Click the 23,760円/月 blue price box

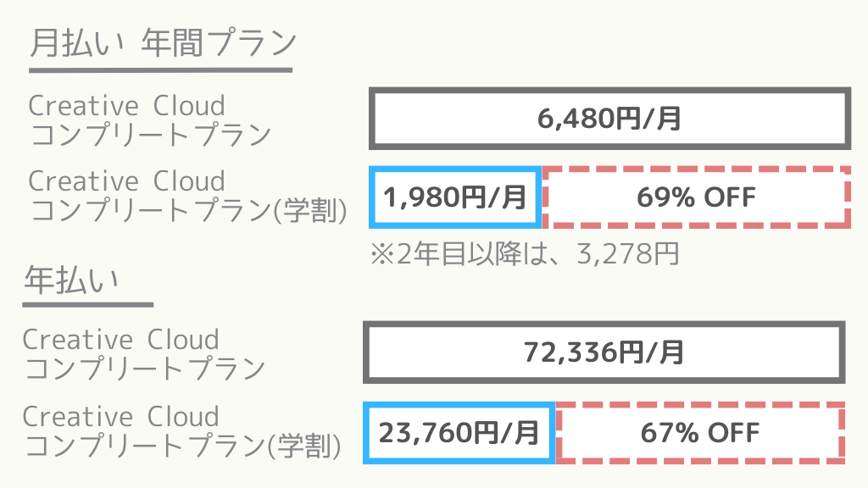(459, 433)
